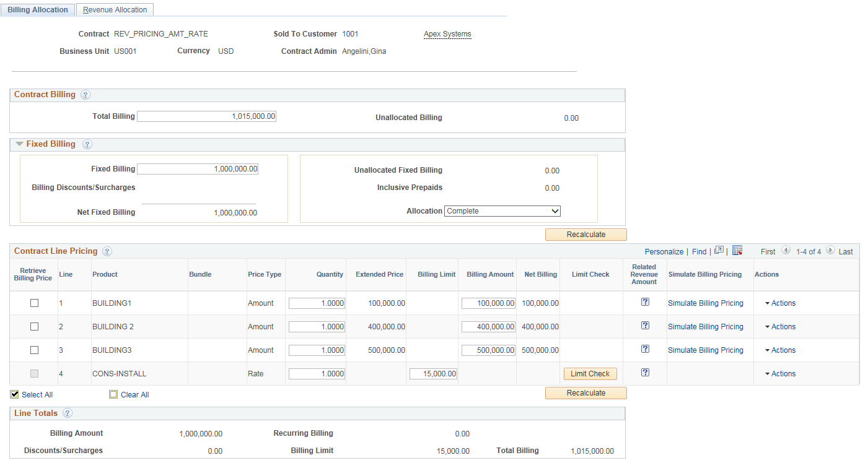The width and height of the screenshot is (868, 463).
Task: Open grid in new window using zoom icon
Action: click(720, 251)
